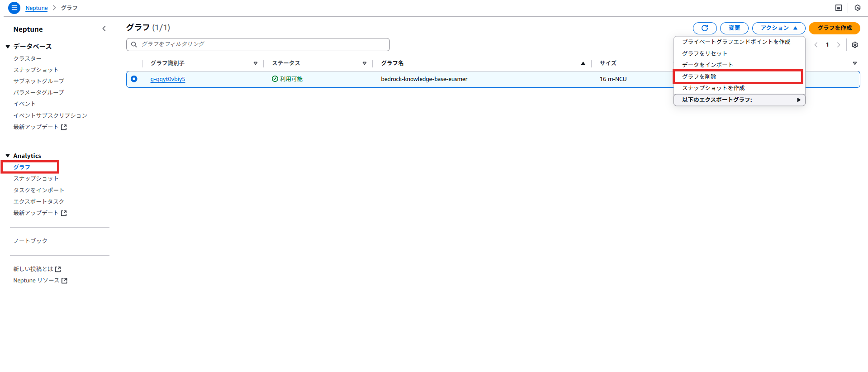
Task: Open the hamburger navigation menu icon
Action: [14, 8]
